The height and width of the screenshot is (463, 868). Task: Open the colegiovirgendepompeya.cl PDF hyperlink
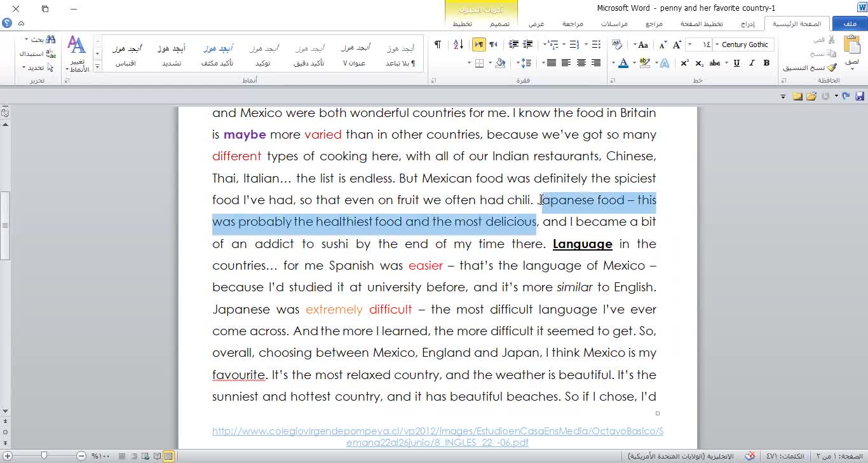tap(438, 436)
